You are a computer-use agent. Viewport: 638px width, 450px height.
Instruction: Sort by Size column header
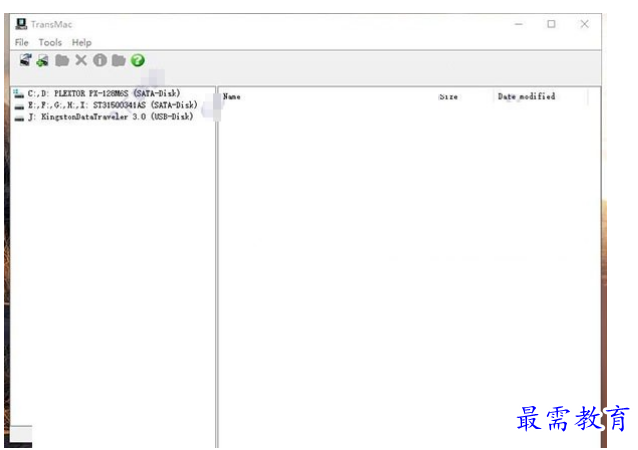pyautogui.click(x=448, y=96)
